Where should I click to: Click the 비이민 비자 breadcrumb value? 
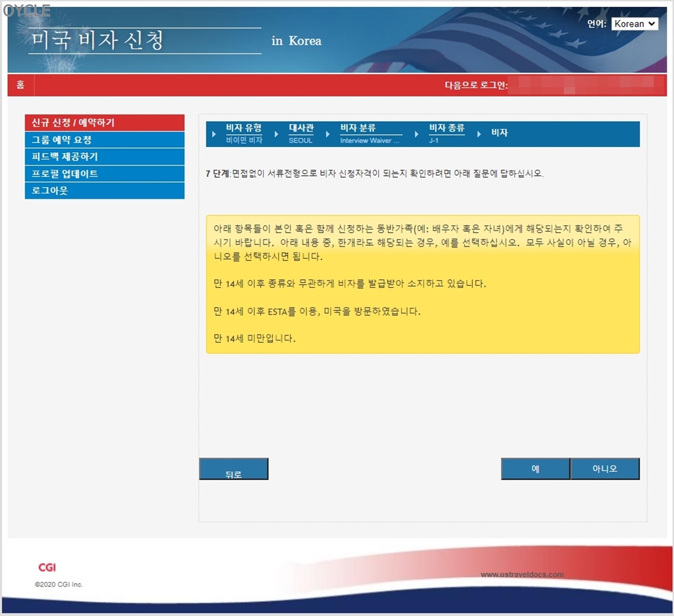pyautogui.click(x=244, y=140)
